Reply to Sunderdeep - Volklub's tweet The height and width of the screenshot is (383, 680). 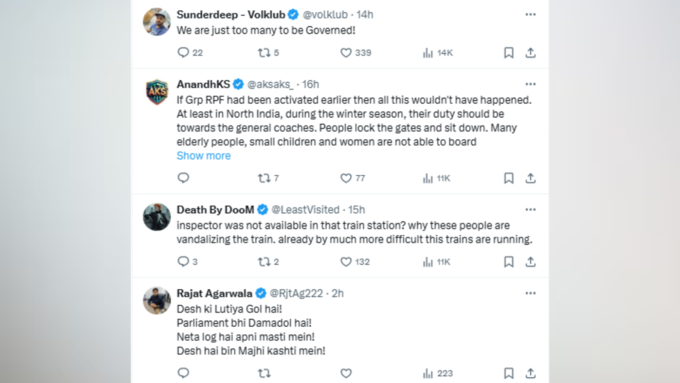tap(190, 53)
